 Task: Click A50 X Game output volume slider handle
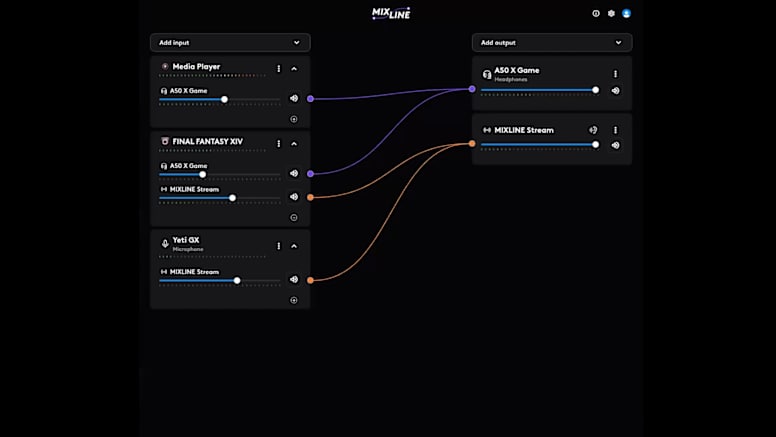click(x=595, y=90)
